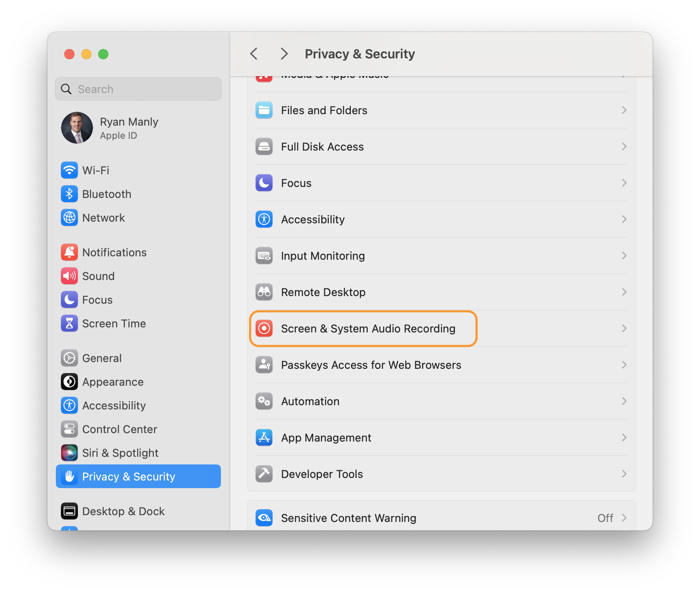
Task: Expand Screen & System Audio Recording chevron
Action: (624, 329)
